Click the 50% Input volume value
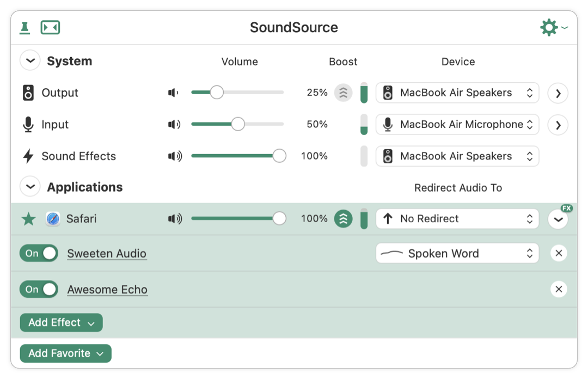Image resolution: width=588 pixels, height=379 pixels. pyautogui.click(x=317, y=124)
